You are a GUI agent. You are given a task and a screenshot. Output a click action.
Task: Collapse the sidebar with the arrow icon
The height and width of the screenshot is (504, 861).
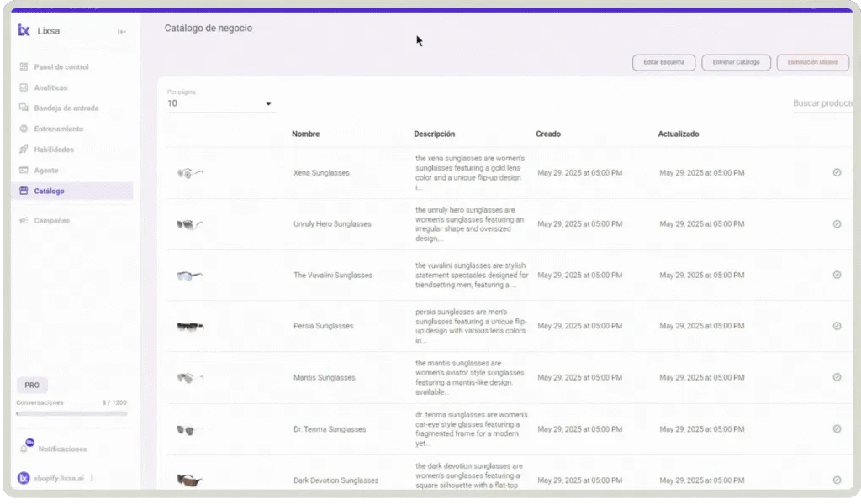(x=121, y=30)
